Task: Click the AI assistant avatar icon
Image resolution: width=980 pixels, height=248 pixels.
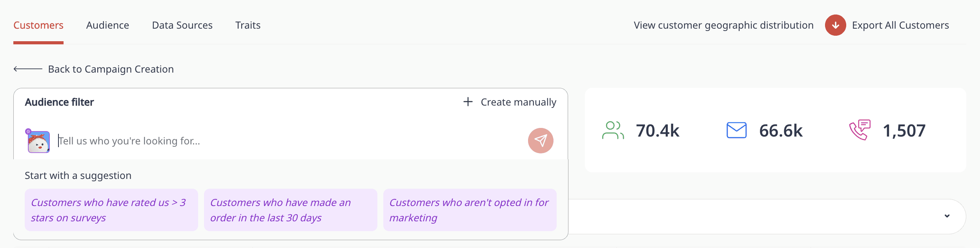Action: [38, 141]
